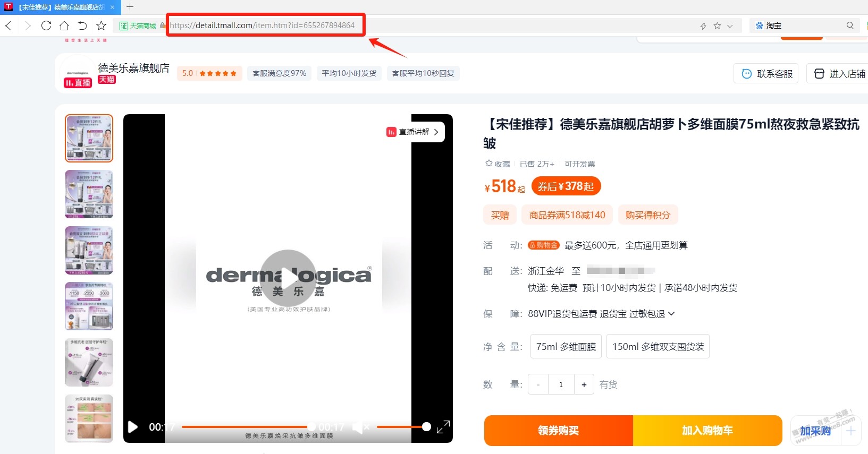Image resolution: width=868 pixels, height=454 pixels.
Task: Reload the page
Action: point(46,25)
